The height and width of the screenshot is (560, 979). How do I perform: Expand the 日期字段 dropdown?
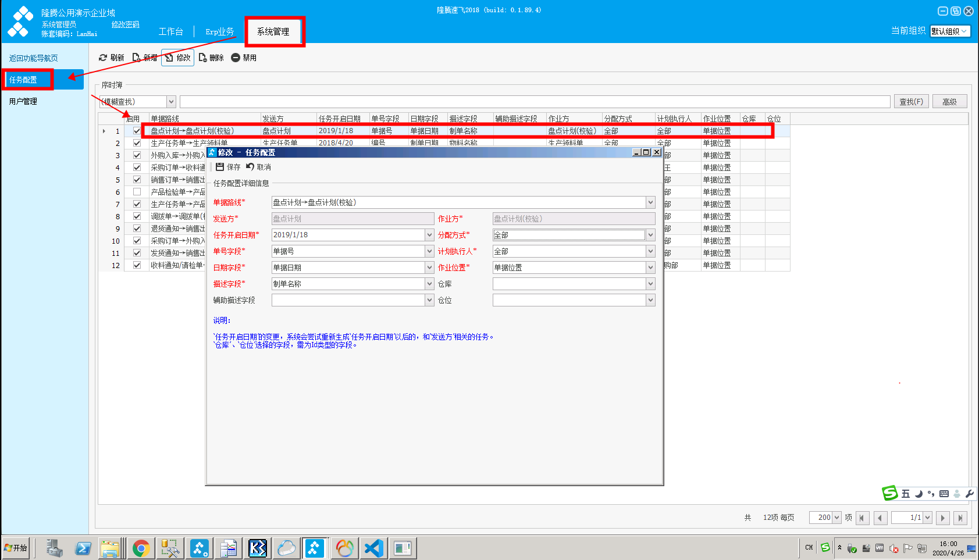pyautogui.click(x=429, y=267)
